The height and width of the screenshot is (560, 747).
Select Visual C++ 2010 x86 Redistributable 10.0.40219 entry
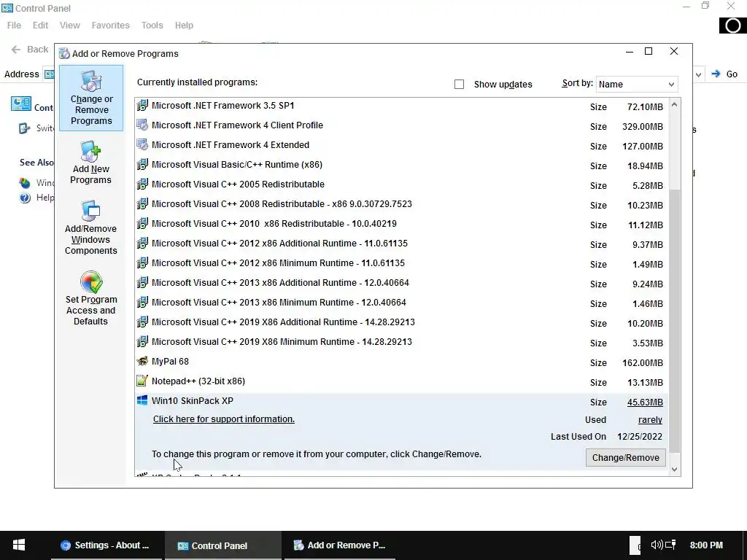point(401,225)
